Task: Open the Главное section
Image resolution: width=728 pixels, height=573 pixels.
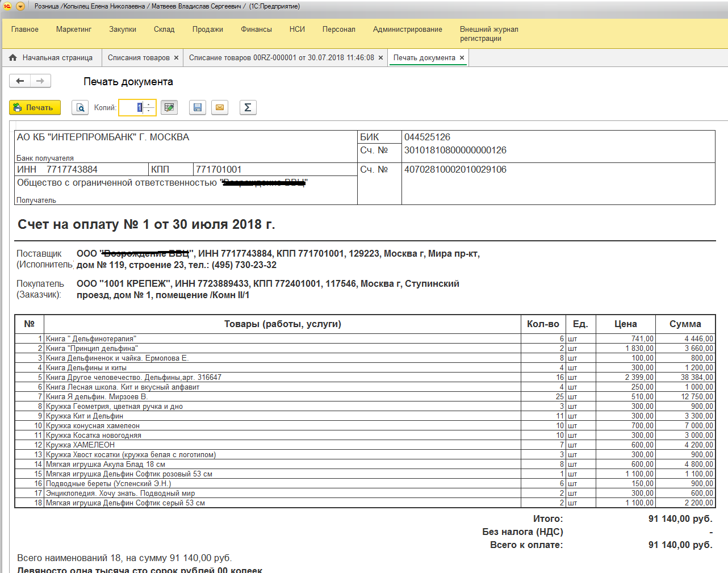Action: [x=25, y=30]
